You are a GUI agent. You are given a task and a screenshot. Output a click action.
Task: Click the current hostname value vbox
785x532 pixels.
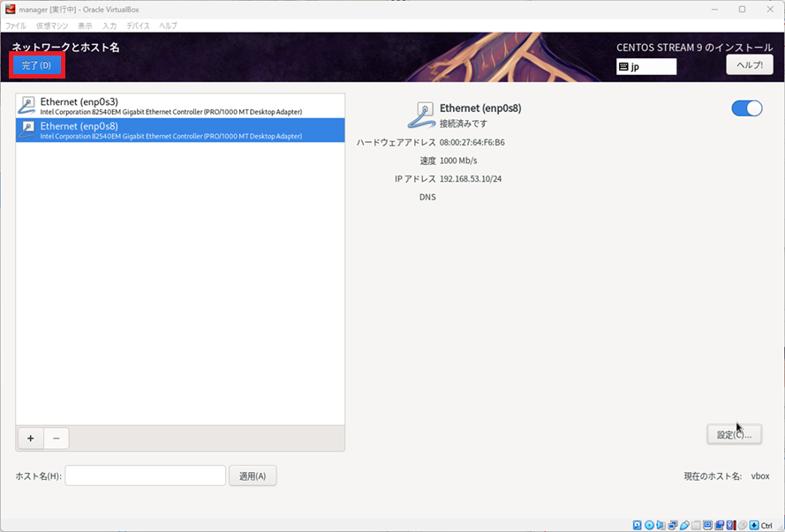pyautogui.click(x=760, y=476)
